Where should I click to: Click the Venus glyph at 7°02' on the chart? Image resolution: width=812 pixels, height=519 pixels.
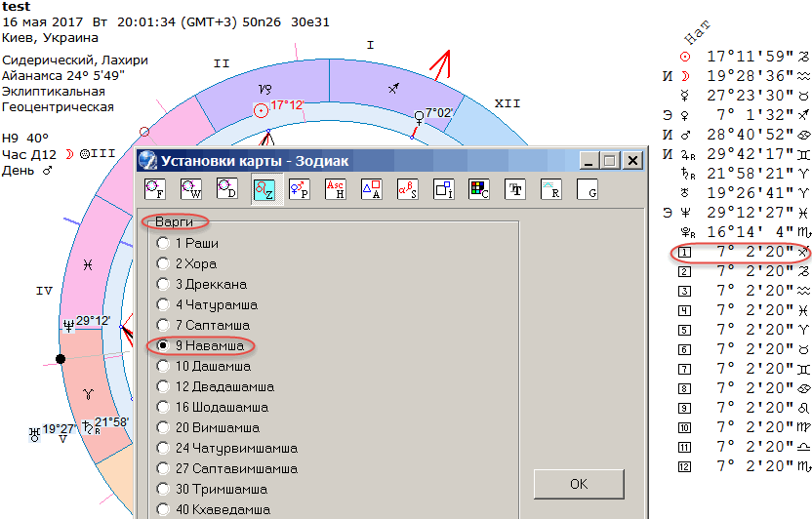[419, 118]
